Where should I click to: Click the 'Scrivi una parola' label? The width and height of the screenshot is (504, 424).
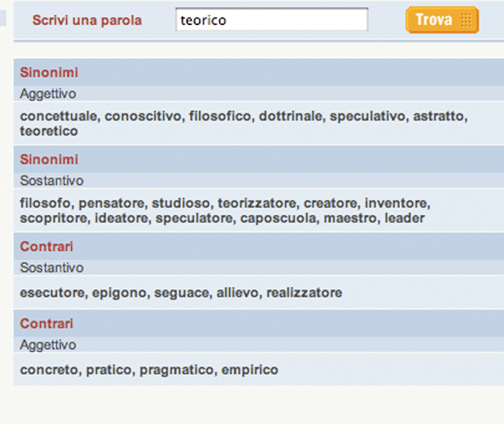coord(87,21)
